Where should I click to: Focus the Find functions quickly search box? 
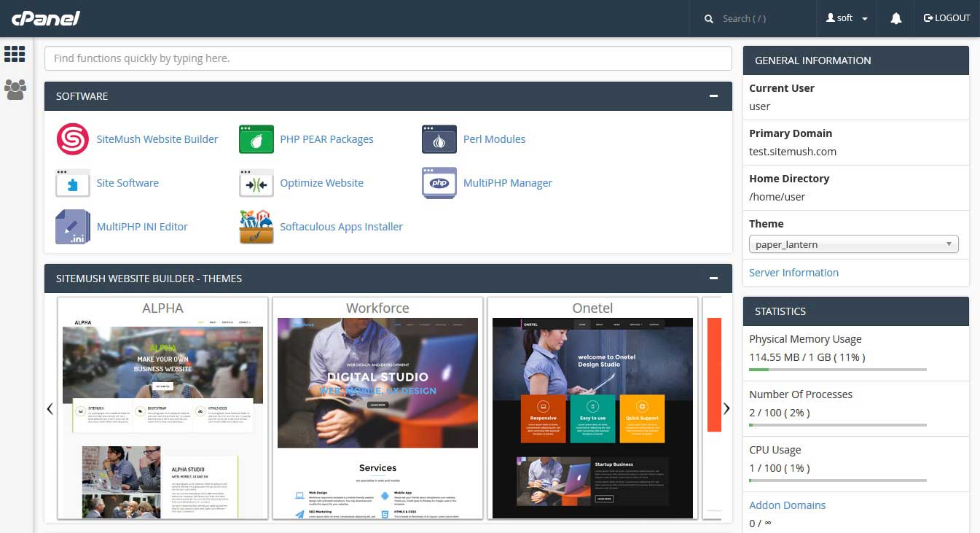point(388,58)
